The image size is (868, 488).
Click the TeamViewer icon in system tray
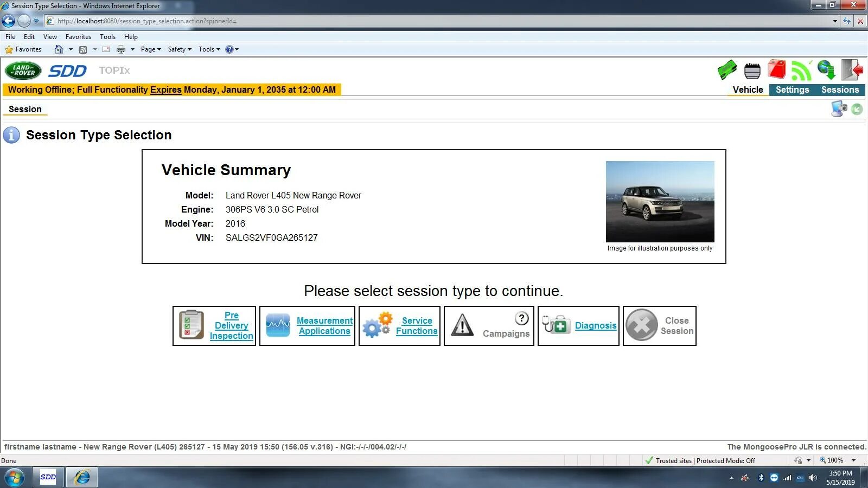pyautogui.click(x=774, y=478)
